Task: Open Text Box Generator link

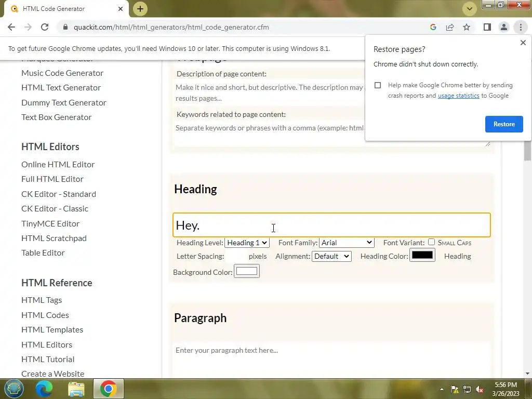Action: 56,117
